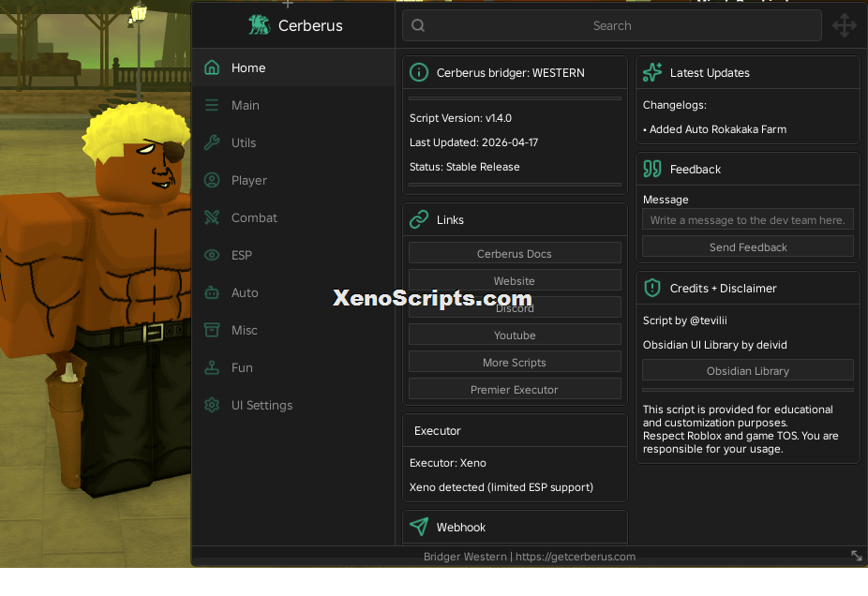The image size is (868, 596).
Task: Click the Cerberus title text
Action: (x=310, y=25)
